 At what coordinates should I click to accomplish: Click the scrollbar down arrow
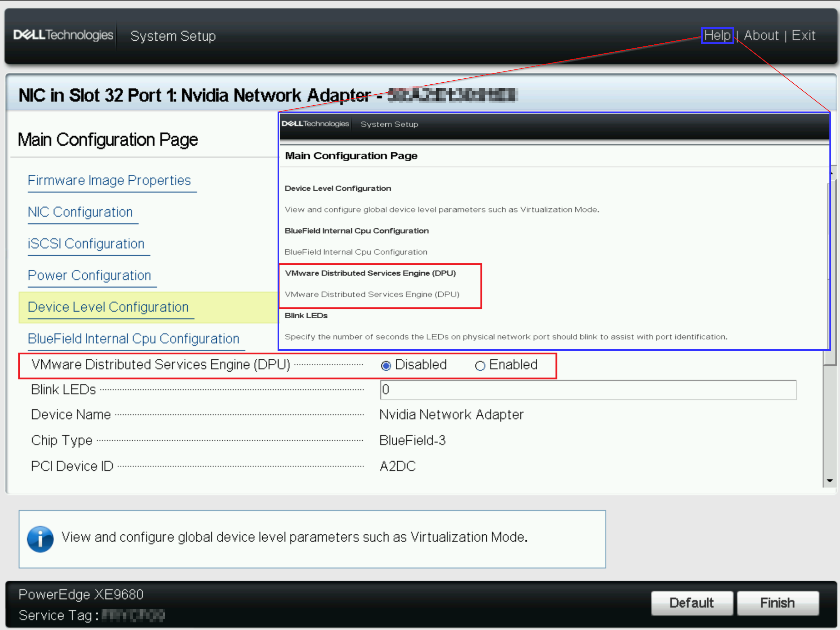[x=830, y=480]
